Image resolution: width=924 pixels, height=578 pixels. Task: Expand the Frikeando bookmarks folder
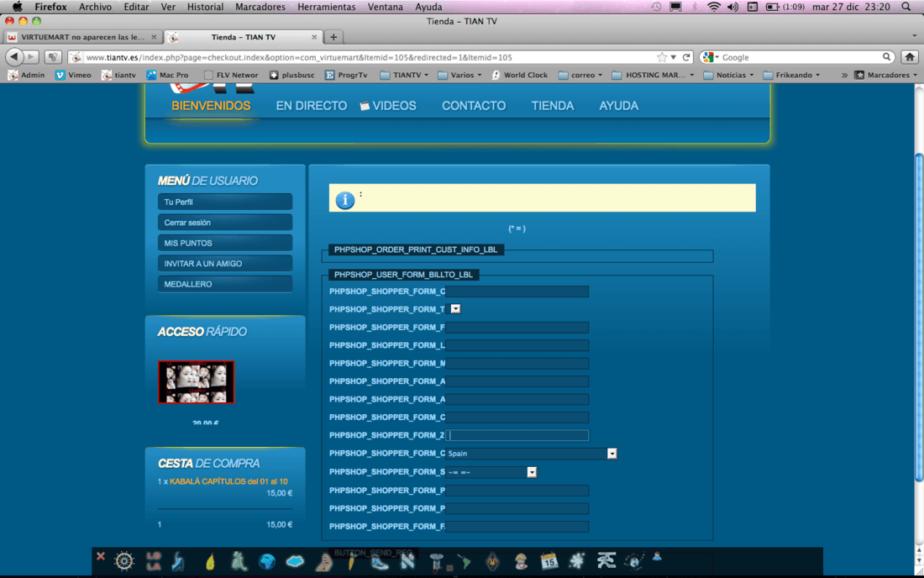coord(791,75)
